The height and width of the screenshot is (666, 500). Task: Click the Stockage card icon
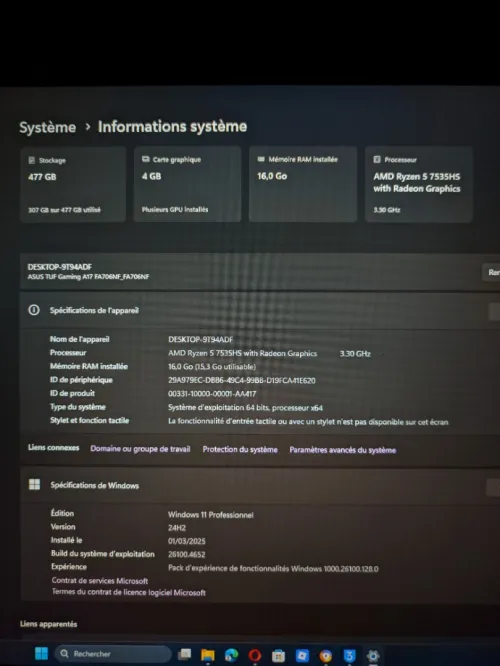31,160
